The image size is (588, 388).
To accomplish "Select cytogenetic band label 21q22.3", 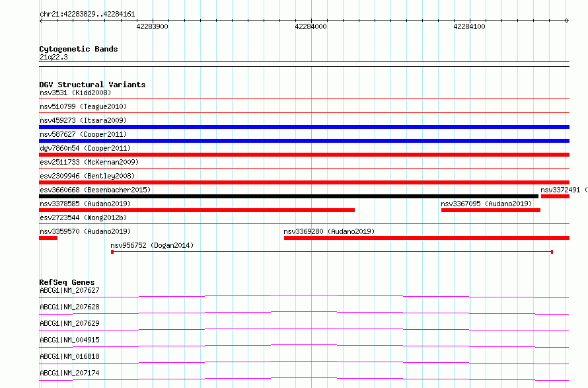I will tap(54, 57).
